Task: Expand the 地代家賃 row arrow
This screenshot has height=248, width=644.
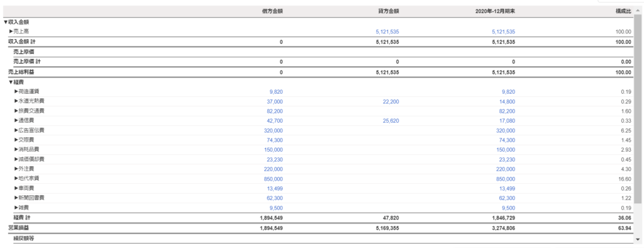Action: 16,179
